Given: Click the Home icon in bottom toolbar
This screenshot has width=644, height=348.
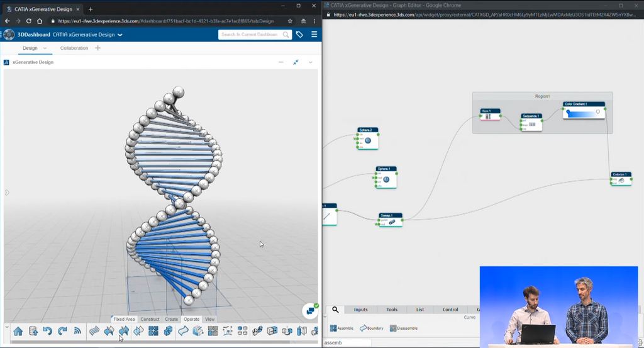Looking at the screenshot, I should pyautogui.click(x=18, y=331).
